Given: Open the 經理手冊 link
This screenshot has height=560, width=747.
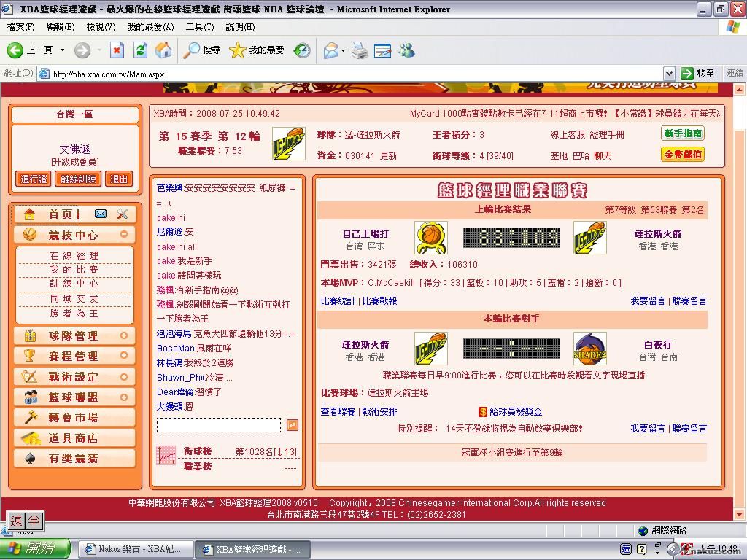Looking at the screenshot, I should pyautogui.click(x=607, y=135).
